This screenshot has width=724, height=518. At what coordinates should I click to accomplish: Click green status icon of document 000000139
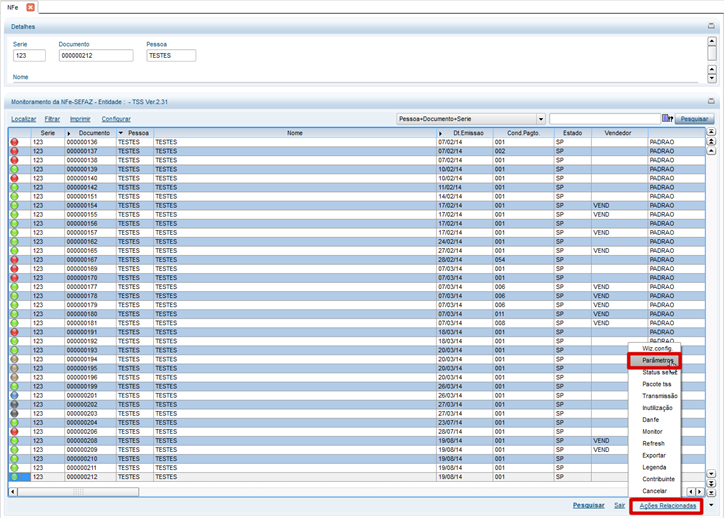pyautogui.click(x=14, y=169)
